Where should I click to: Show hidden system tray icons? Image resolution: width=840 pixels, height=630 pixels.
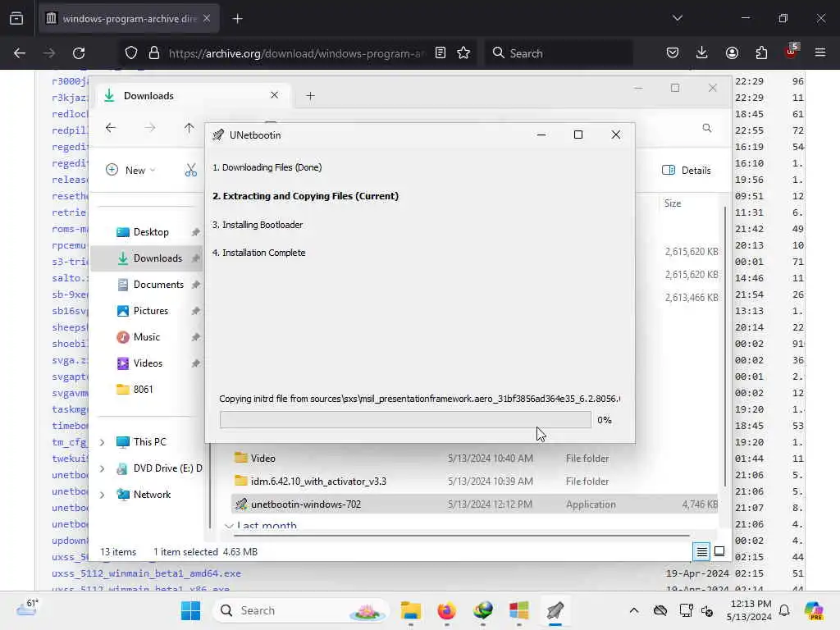click(x=634, y=610)
